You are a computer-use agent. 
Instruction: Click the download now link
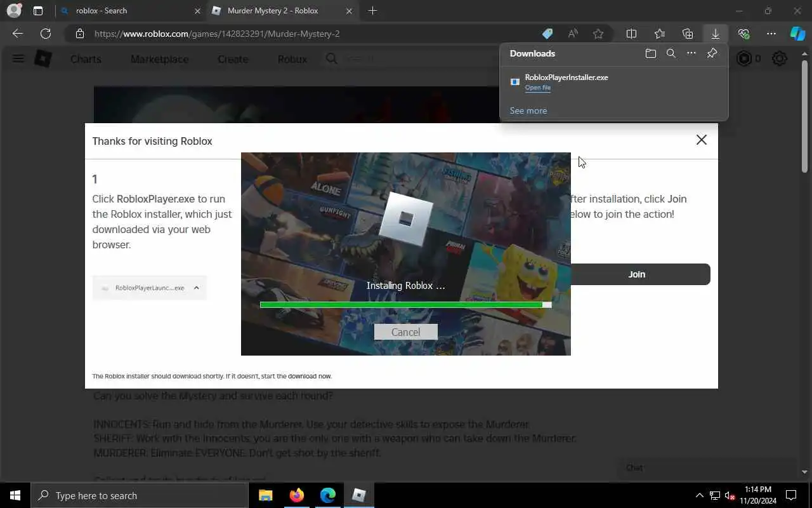point(310,377)
